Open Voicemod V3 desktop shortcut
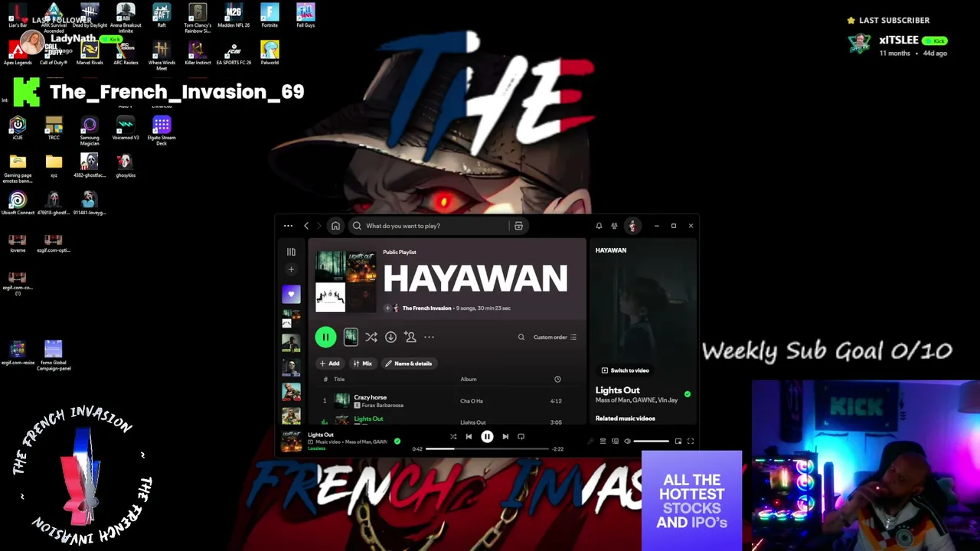Screen dimensions: 980x551 [x=126, y=128]
